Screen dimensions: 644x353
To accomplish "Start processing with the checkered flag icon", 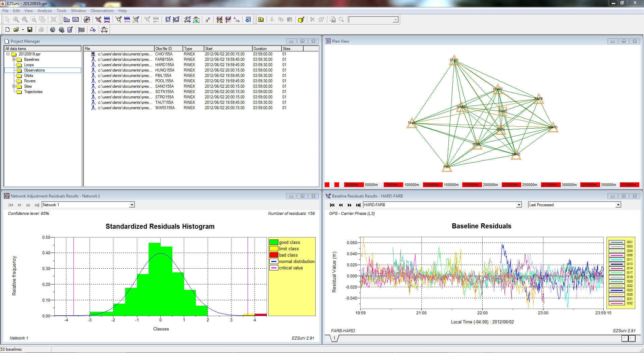I will (82, 30).
